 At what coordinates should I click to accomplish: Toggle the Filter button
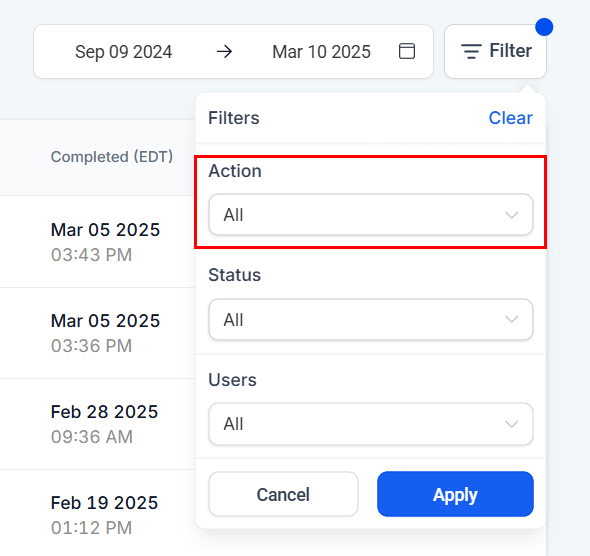pos(495,52)
